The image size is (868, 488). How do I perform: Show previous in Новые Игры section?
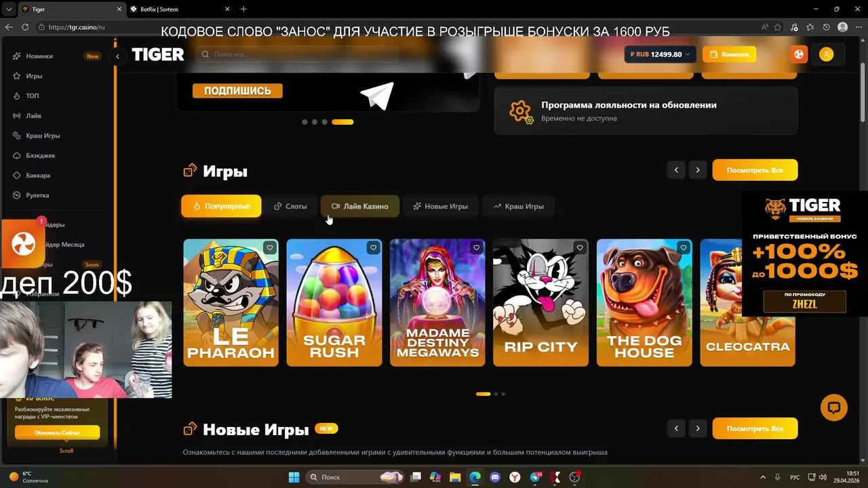pyautogui.click(x=676, y=428)
